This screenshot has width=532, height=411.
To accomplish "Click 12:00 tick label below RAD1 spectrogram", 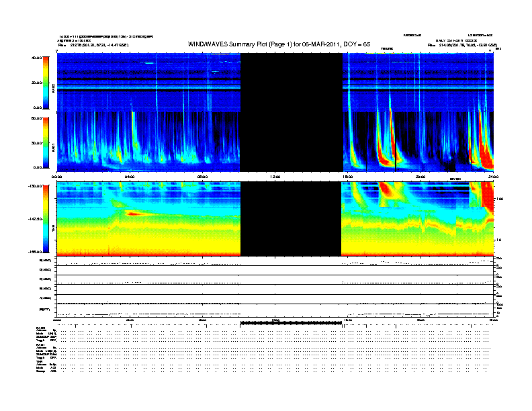I will click(x=275, y=177).
